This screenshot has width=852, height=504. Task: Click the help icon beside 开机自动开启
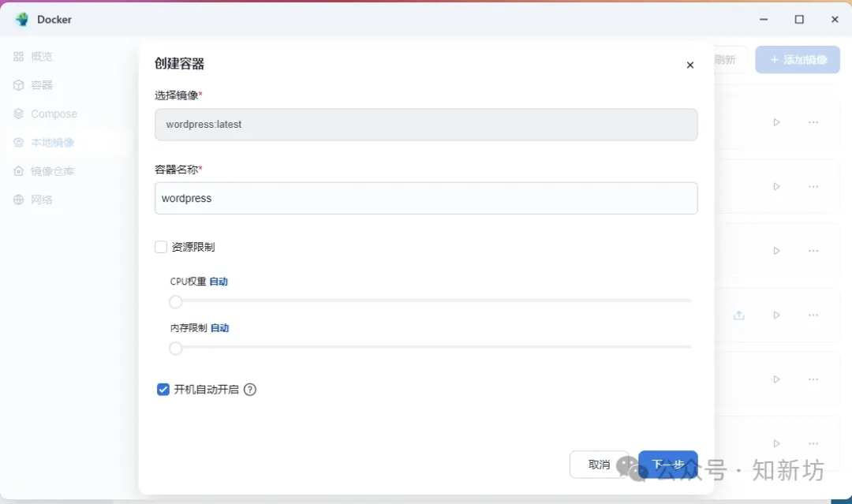pyautogui.click(x=250, y=390)
